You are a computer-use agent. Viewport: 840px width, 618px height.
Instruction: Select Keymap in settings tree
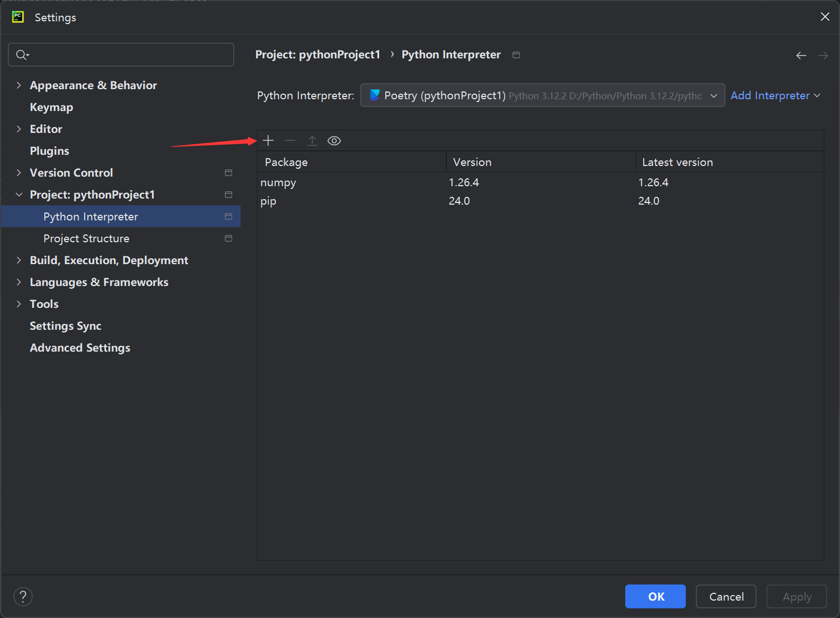(x=51, y=107)
